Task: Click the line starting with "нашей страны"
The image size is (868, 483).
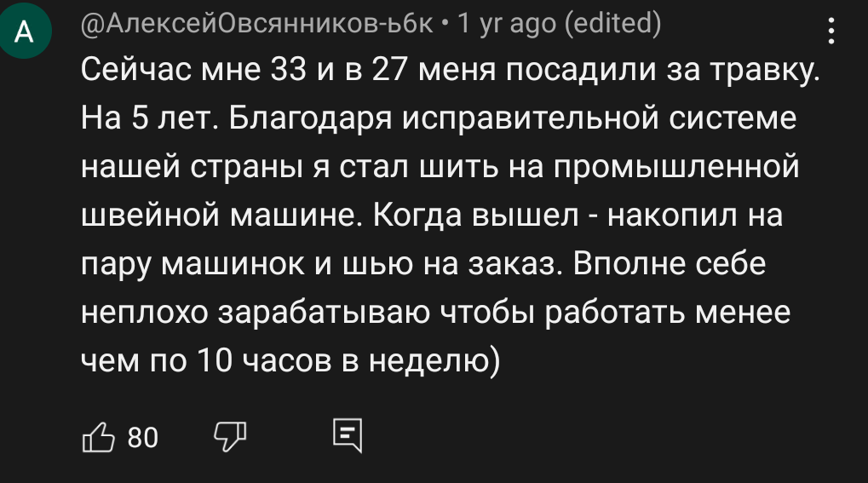Action: [440, 169]
